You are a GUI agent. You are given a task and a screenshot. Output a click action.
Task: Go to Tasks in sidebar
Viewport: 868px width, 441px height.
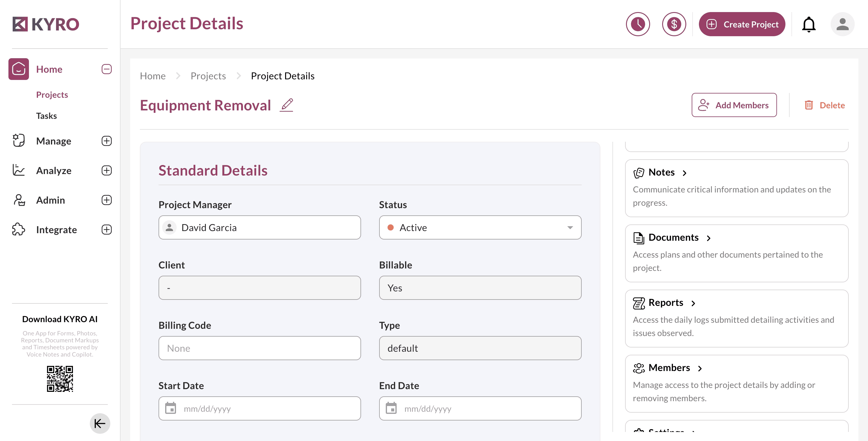click(x=46, y=116)
